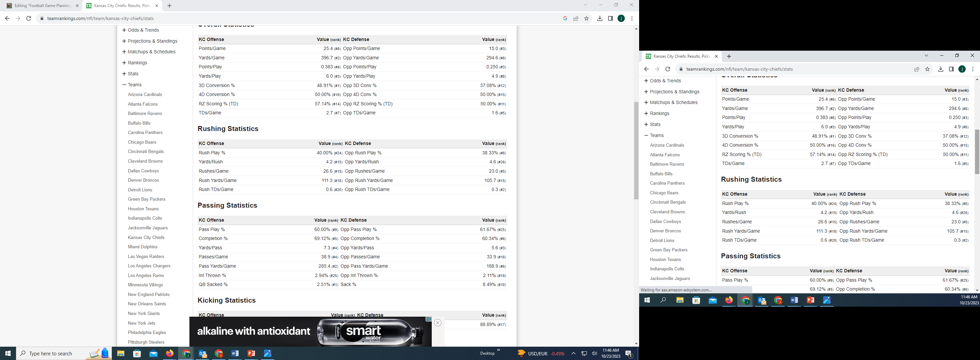
Task: Bookmark this page in the left Chrome window
Action: tap(587, 18)
